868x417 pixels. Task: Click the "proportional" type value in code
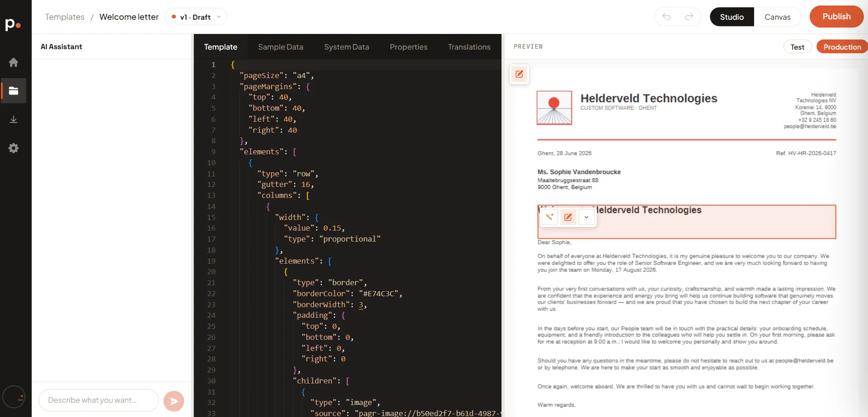(x=349, y=239)
